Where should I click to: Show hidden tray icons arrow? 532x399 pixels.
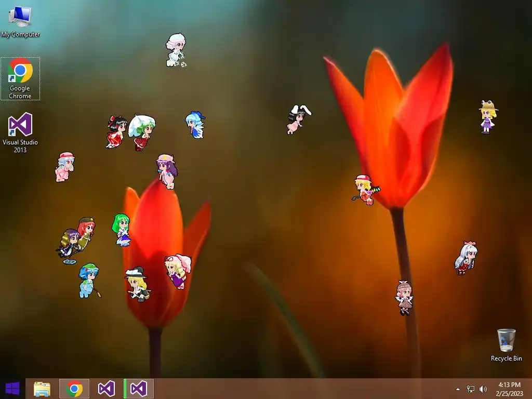458,389
